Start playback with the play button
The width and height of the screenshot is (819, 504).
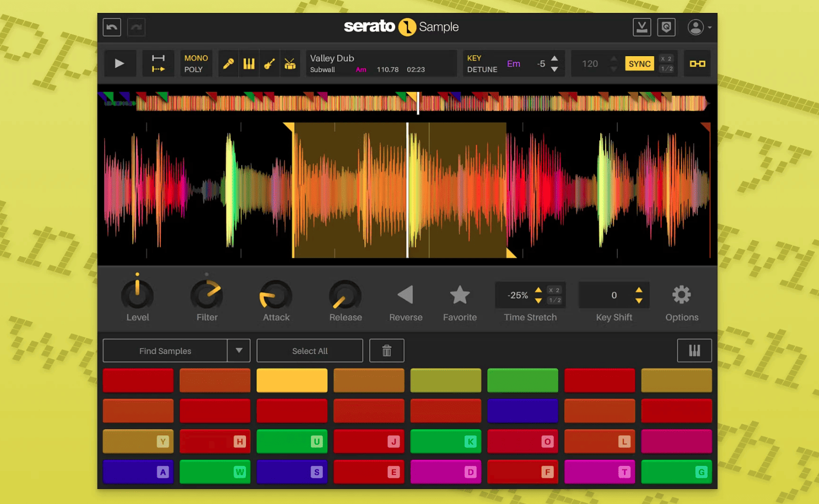click(x=120, y=63)
